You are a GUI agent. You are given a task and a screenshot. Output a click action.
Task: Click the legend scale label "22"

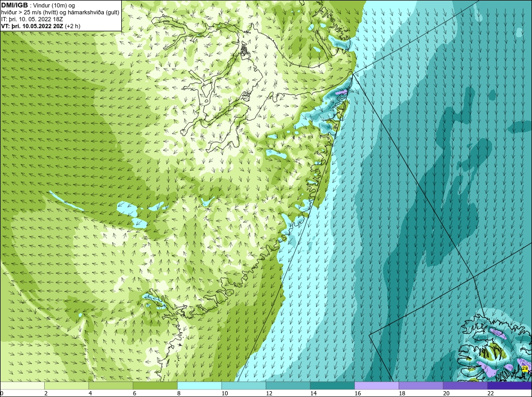click(x=491, y=393)
